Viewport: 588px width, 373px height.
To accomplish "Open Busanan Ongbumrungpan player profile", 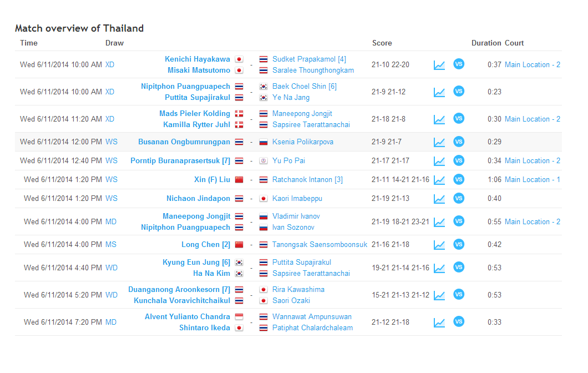I will click(184, 142).
